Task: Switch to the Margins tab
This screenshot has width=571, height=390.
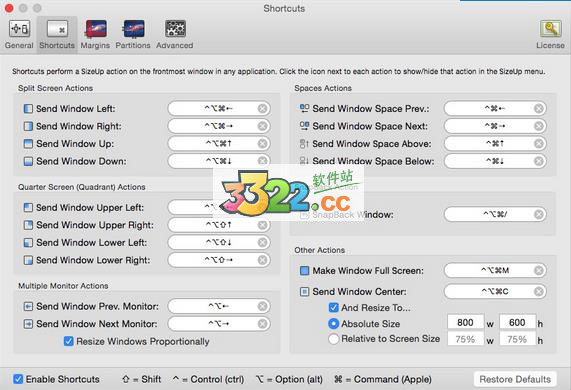Action: coord(95,35)
